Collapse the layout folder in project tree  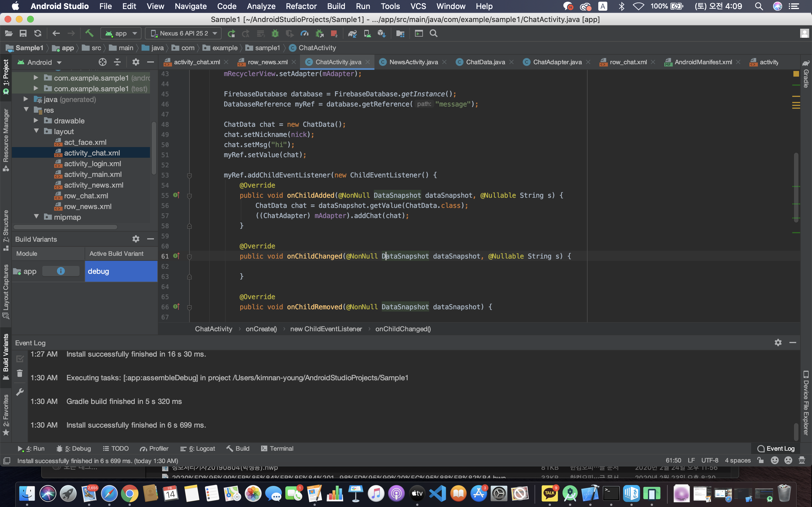point(36,131)
